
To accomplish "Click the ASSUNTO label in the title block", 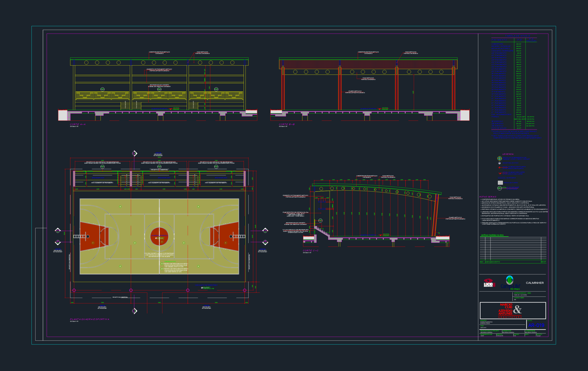I will click(x=483, y=320).
